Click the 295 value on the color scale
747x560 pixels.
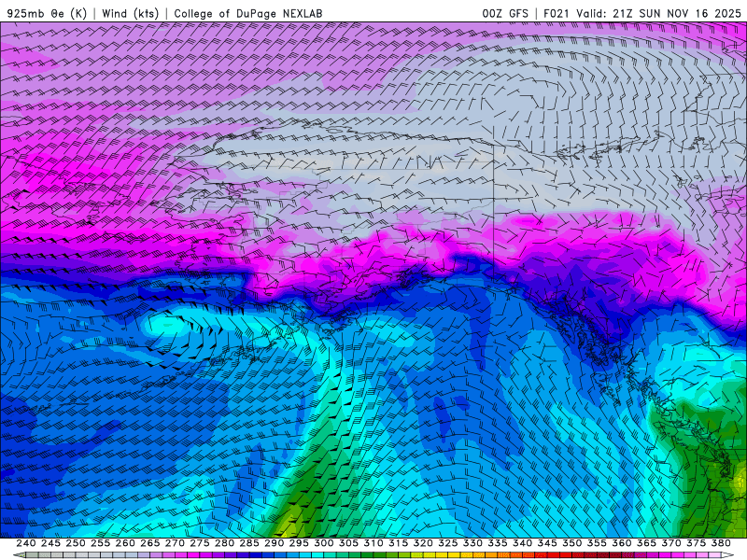(x=299, y=543)
